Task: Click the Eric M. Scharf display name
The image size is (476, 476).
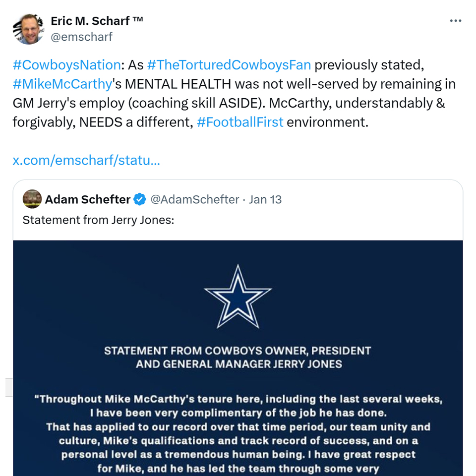Action: [x=97, y=21]
